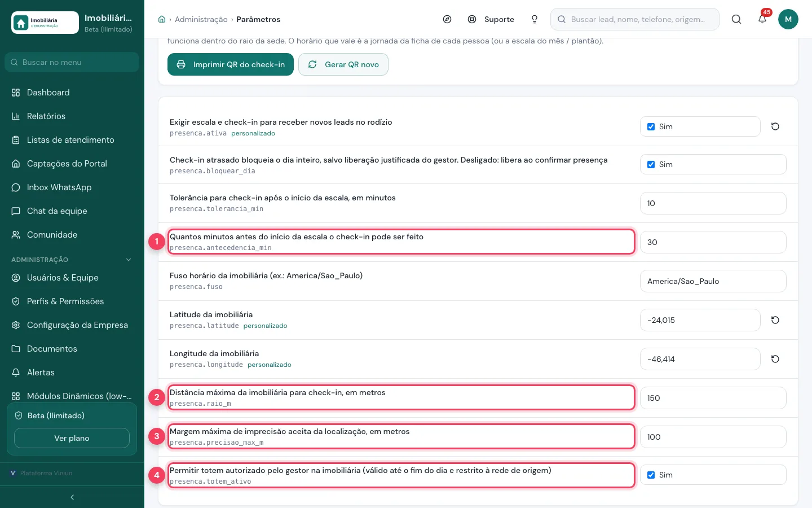The image size is (812, 508).
Task: Click the antecedência minutes field showing 30
Action: pyautogui.click(x=713, y=242)
